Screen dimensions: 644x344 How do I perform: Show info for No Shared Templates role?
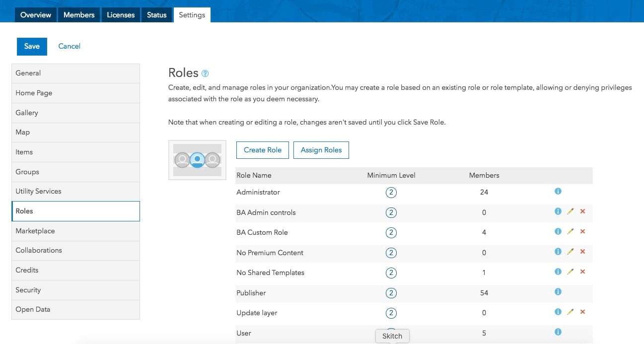pyautogui.click(x=558, y=272)
